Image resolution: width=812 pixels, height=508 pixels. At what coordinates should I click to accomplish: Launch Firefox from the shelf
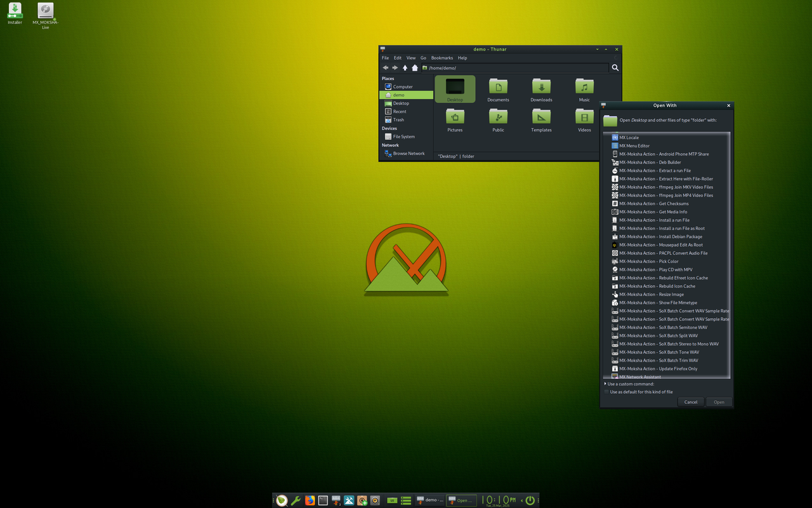(310, 500)
